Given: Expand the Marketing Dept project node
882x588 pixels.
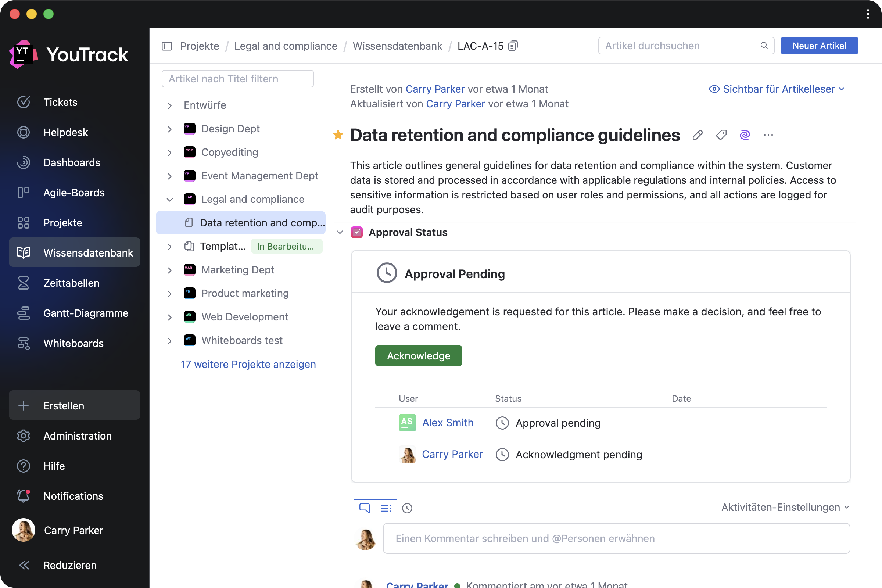Looking at the screenshot, I should (170, 270).
